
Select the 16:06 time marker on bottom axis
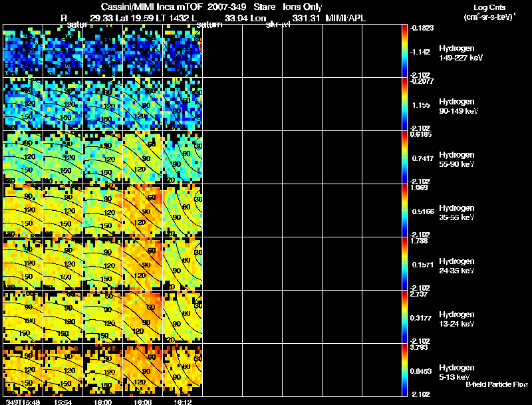(x=143, y=402)
